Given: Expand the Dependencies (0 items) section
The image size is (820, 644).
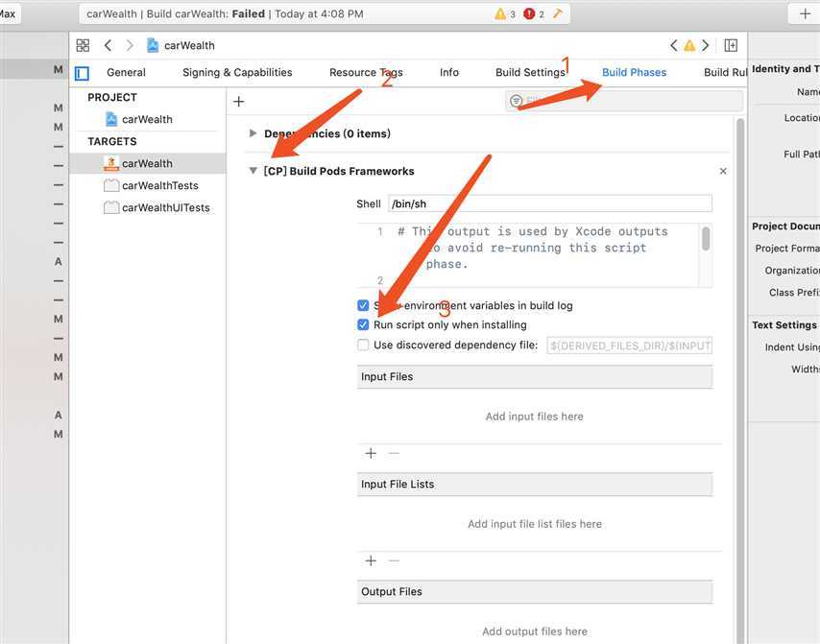Looking at the screenshot, I should click(x=253, y=133).
